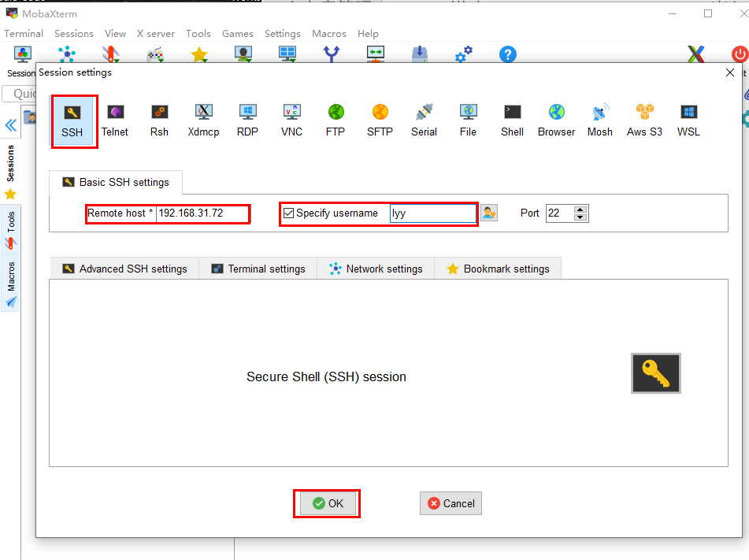This screenshot has height=560, width=749.
Task: Select the VNC session type
Action: [292, 121]
